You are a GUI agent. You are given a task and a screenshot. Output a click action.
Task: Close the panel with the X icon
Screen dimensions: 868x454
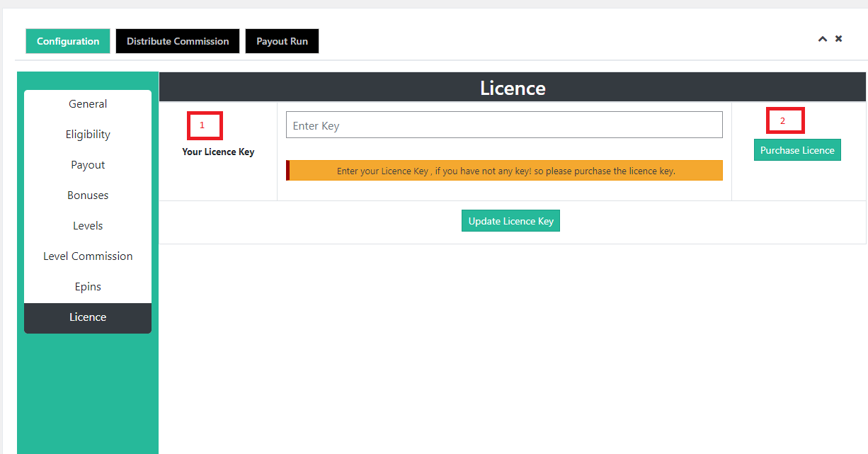point(838,39)
